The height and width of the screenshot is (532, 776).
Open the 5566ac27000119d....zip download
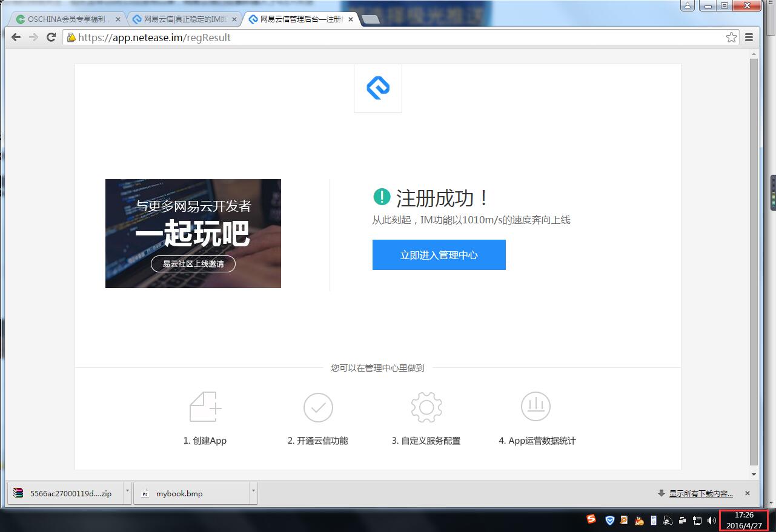pyautogui.click(x=65, y=493)
